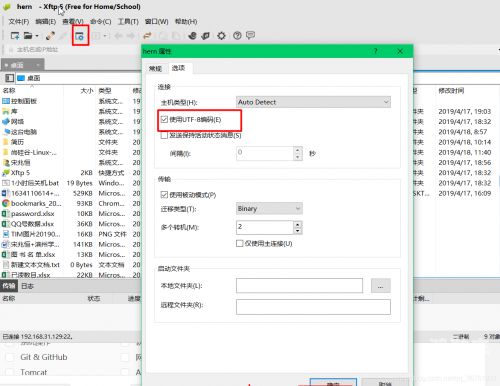The image size is (500, 386).
Task: Click the Xmanager leaf toolbar icon
Action: click(206, 35)
